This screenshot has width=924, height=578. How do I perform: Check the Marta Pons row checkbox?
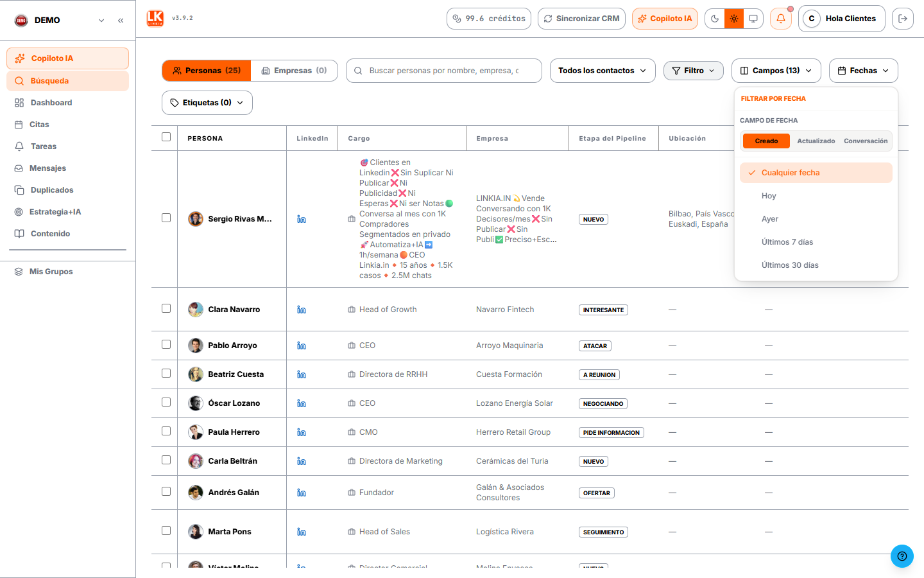point(166,530)
